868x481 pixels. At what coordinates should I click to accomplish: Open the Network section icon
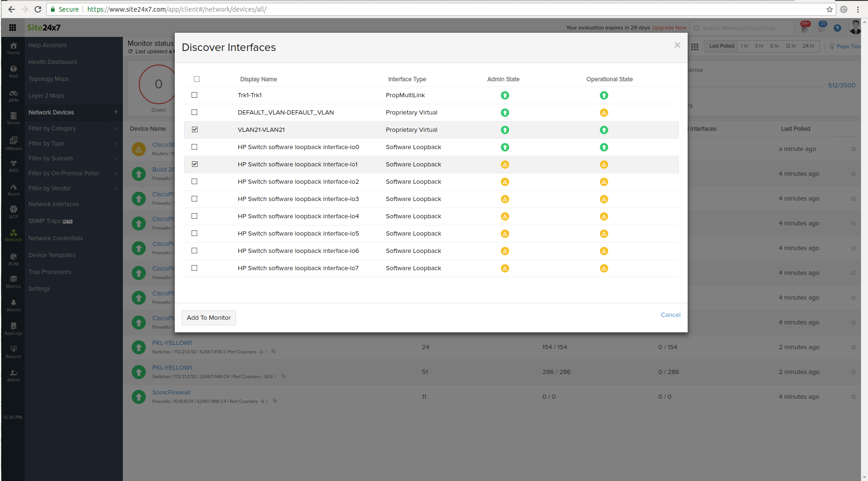pos(14,235)
